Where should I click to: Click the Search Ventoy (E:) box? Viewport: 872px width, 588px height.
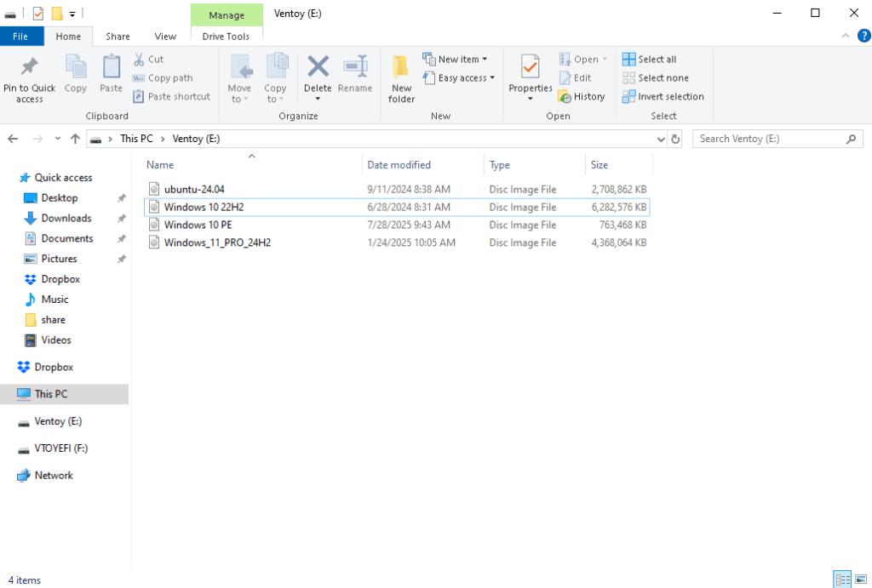(777, 139)
